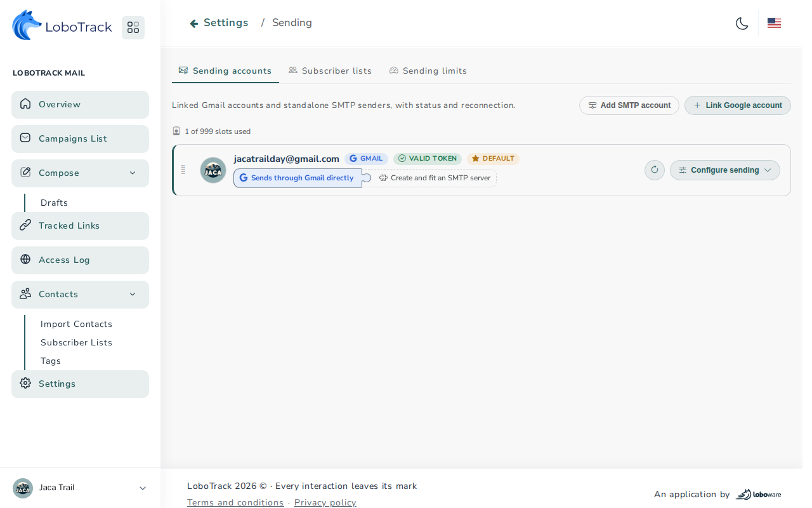The image size is (812, 508).
Task: Go to Tracked Links
Action: pos(80,225)
